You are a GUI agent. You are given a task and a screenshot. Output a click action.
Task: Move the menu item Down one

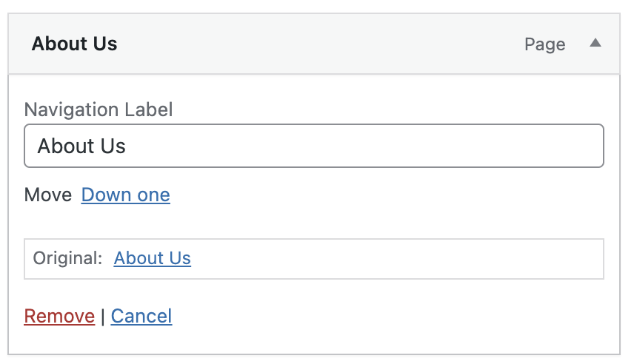[125, 195]
